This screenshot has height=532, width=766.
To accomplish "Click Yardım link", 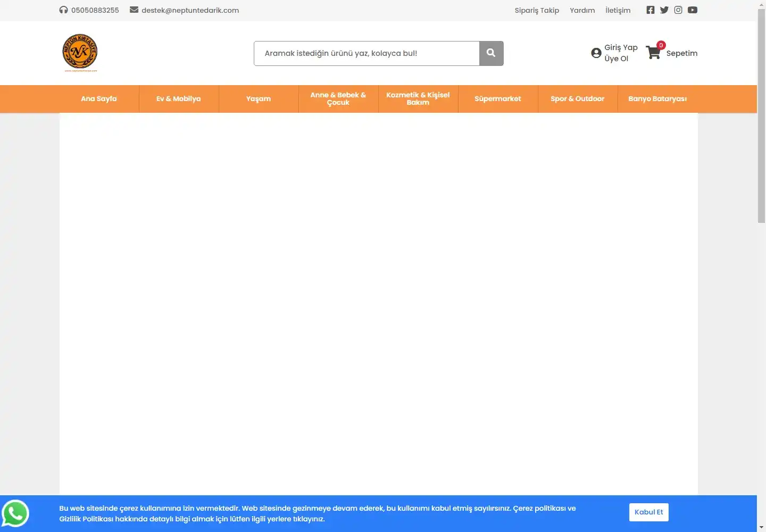I will [x=582, y=10].
